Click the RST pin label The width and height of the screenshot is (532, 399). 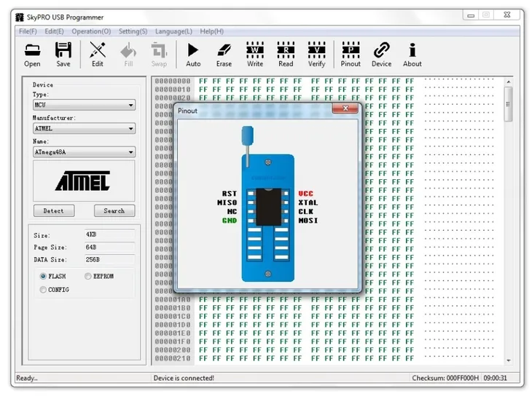pos(230,194)
